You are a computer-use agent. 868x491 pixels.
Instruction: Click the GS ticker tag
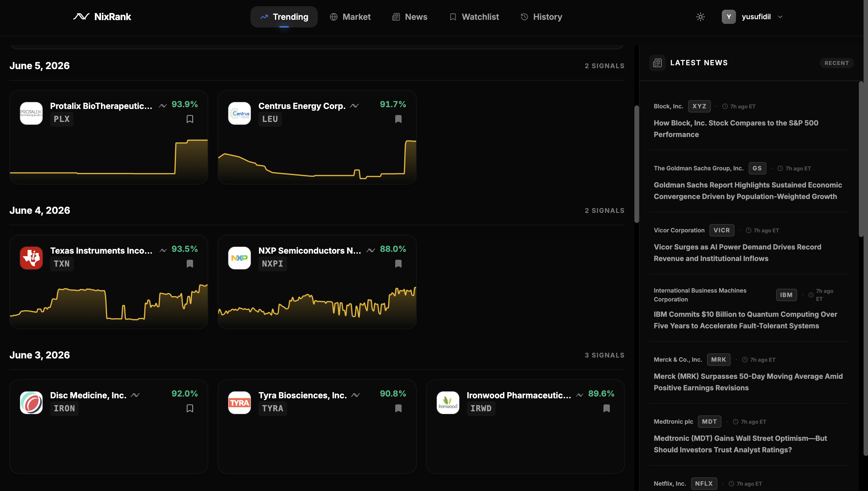click(757, 168)
